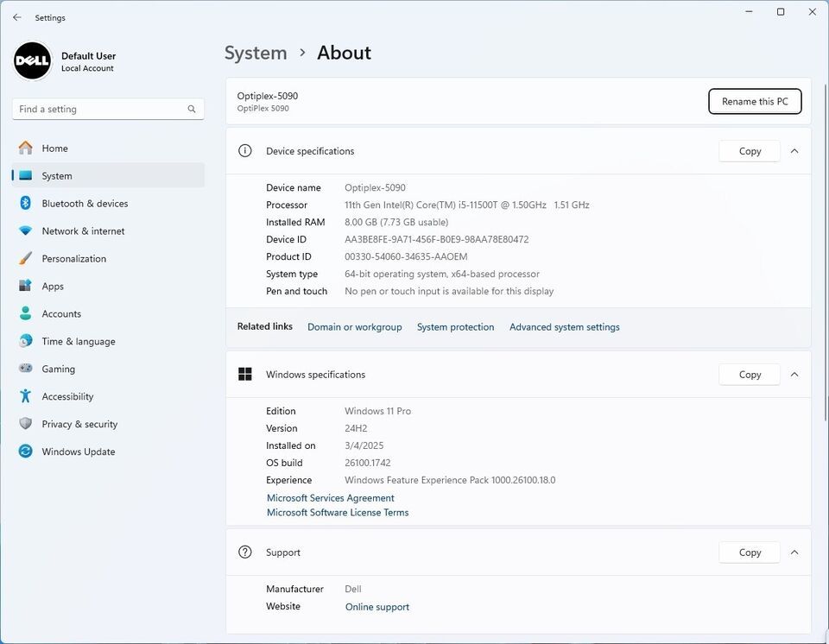Click the Gaming controller icon
This screenshot has width=829, height=644.
tap(25, 368)
